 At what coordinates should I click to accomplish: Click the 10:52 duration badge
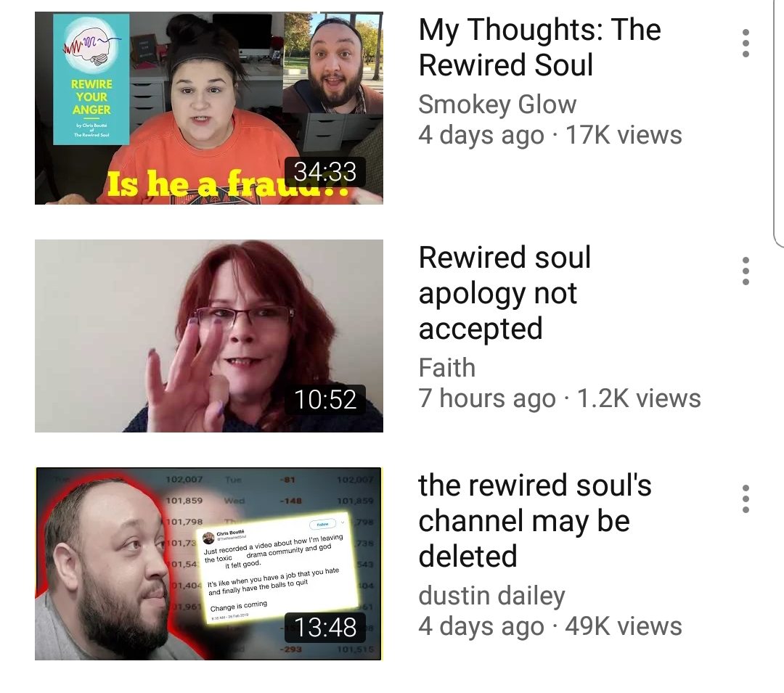pos(325,399)
